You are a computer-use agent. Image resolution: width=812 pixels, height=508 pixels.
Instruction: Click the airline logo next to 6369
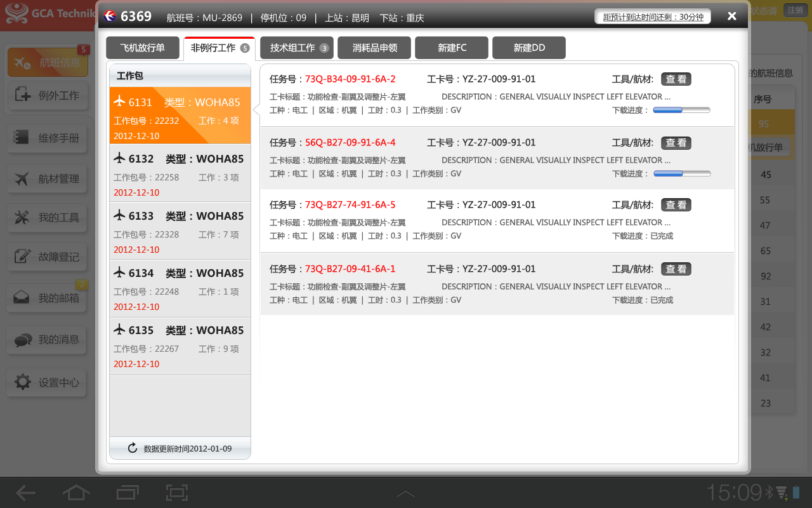pyautogui.click(x=110, y=17)
